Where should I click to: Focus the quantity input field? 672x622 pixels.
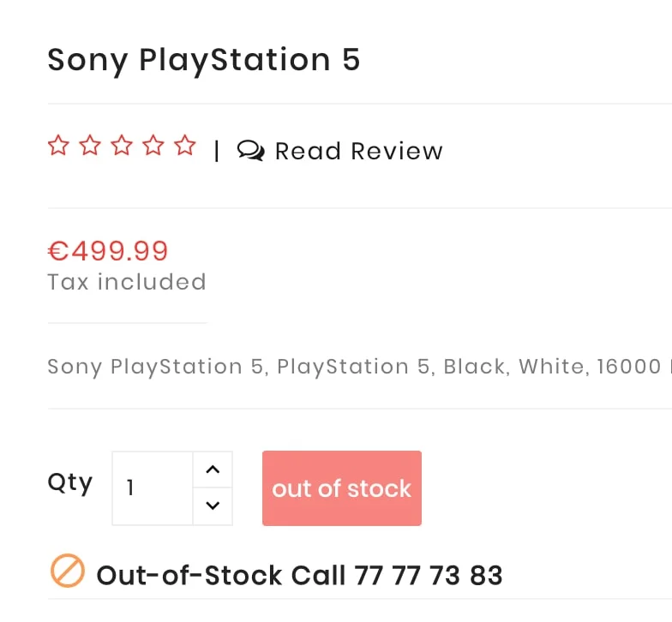point(153,488)
